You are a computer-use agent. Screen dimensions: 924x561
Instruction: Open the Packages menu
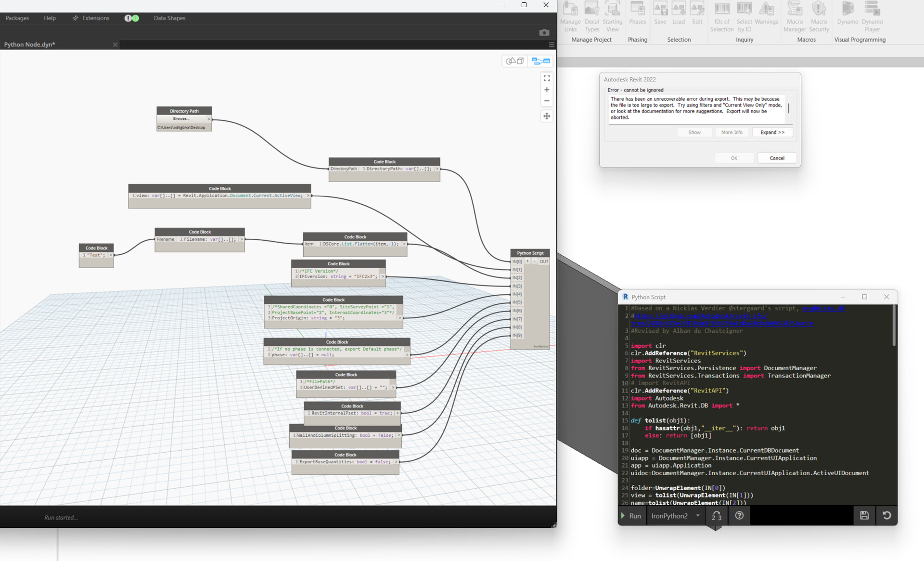[x=17, y=18]
